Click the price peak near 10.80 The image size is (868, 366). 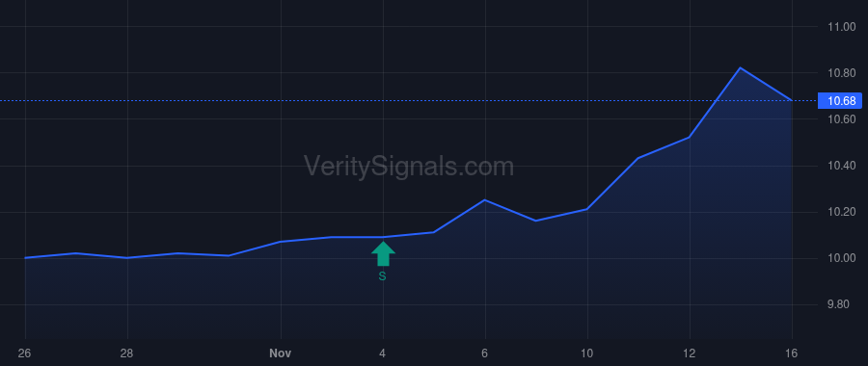pyautogui.click(x=740, y=68)
